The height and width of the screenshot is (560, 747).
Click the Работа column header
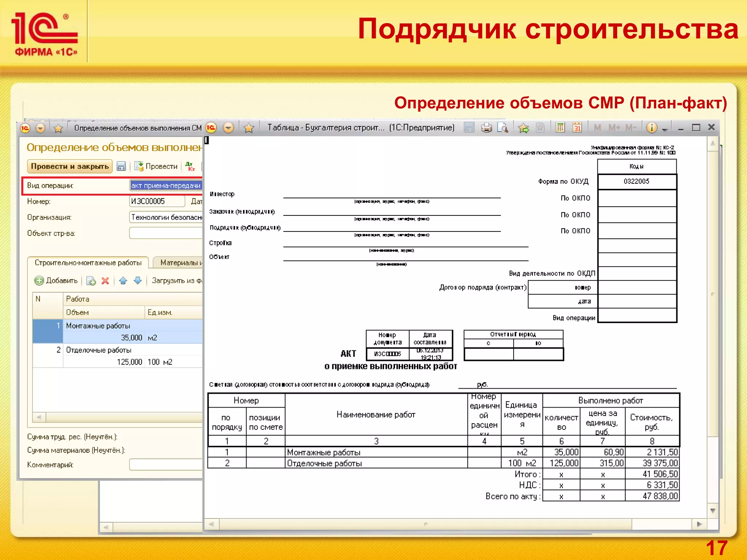click(133, 299)
